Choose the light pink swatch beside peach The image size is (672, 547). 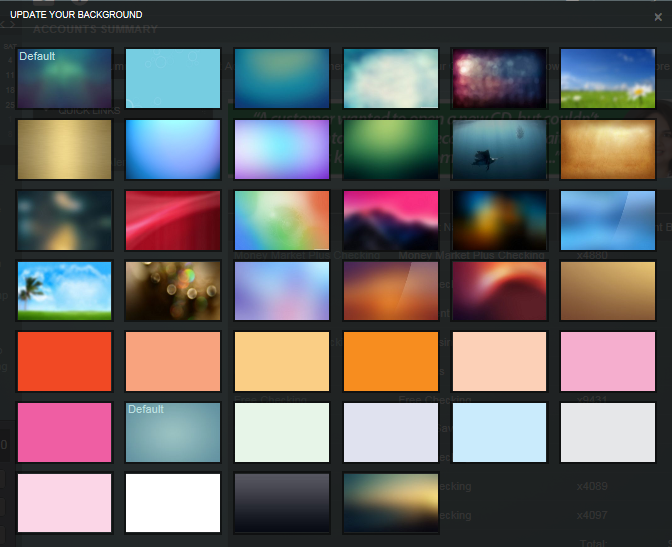(x=608, y=361)
